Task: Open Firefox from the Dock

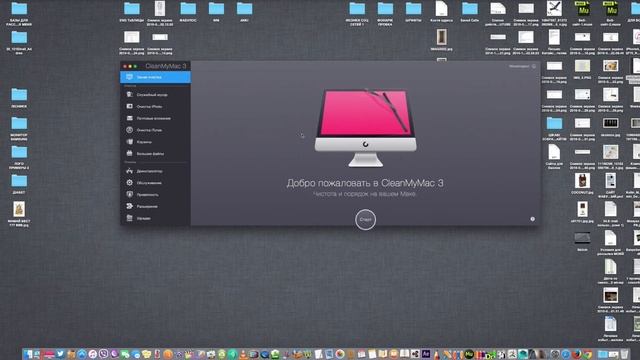Action: click(576, 354)
